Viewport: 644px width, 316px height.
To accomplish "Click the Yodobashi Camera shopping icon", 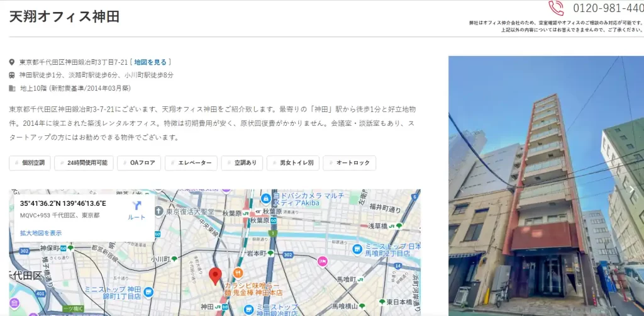I will point(265,198).
